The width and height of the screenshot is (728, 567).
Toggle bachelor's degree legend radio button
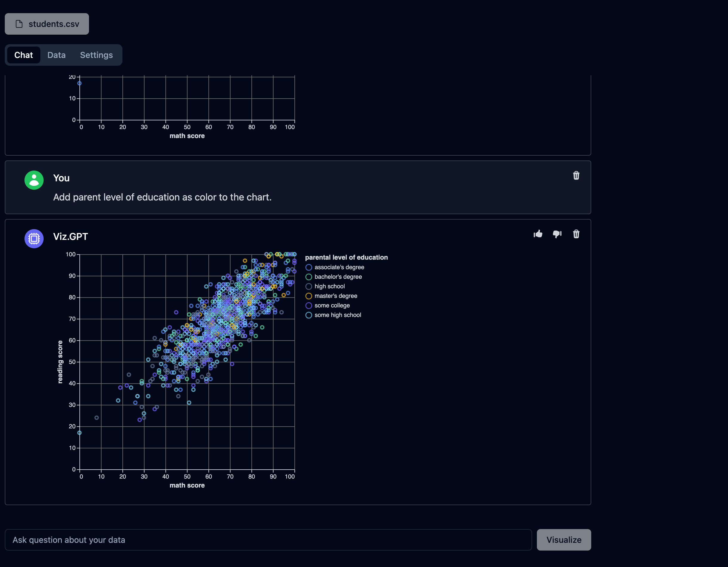(x=308, y=277)
